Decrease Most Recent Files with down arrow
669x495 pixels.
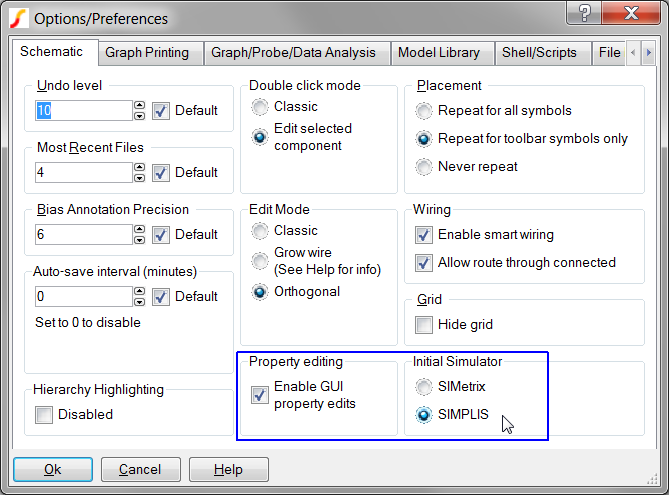point(139,178)
